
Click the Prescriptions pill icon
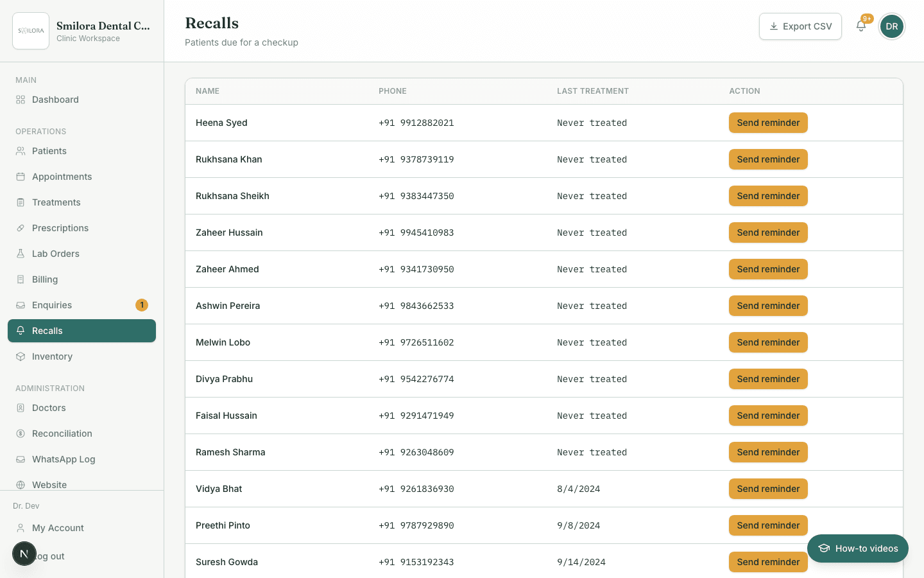[21, 228]
